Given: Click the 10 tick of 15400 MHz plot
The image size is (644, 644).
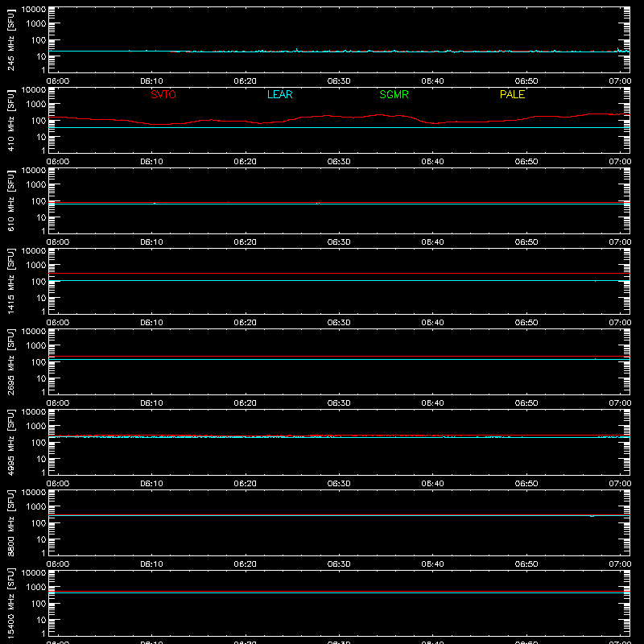Looking at the screenshot, I should pos(41,620).
